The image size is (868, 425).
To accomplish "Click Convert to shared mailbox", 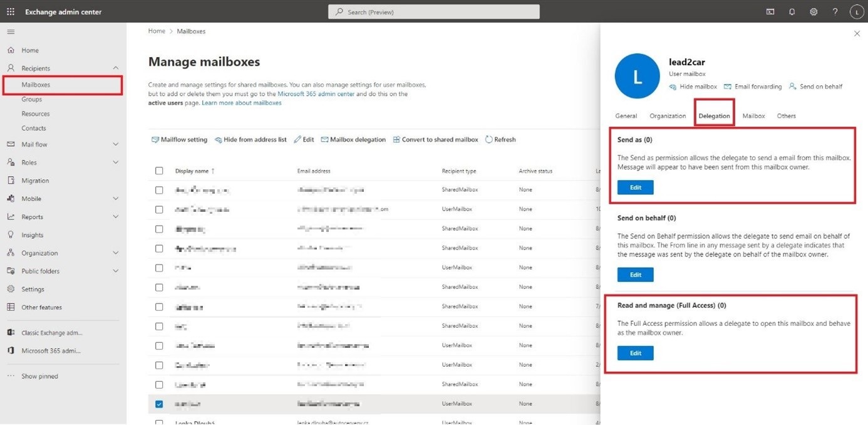I will pyautogui.click(x=435, y=140).
